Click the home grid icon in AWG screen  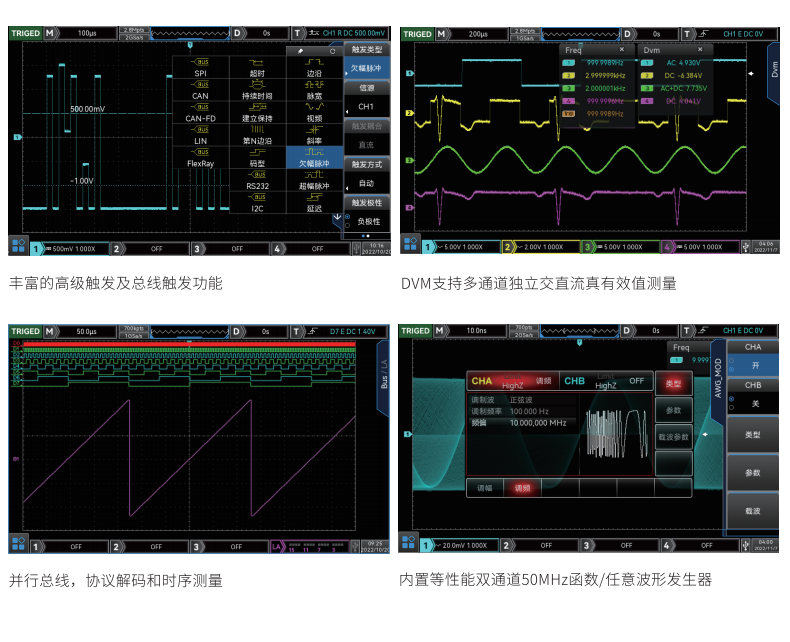[409, 544]
